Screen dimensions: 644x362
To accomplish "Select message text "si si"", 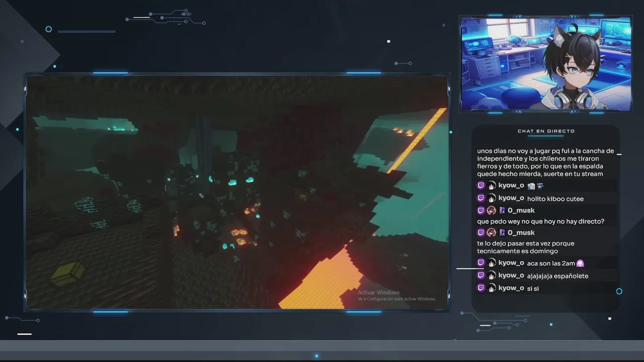I will pyautogui.click(x=533, y=288).
